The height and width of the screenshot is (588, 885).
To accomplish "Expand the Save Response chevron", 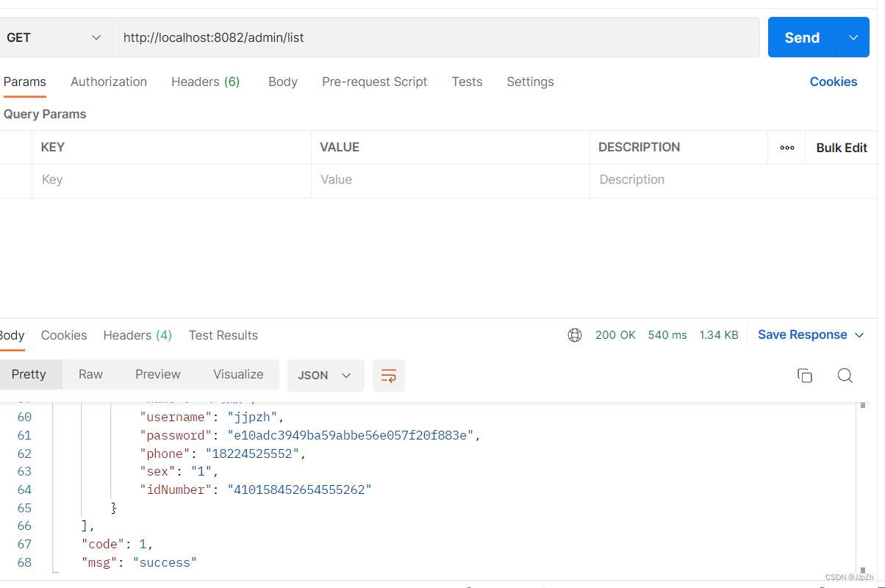I will pyautogui.click(x=859, y=335).
